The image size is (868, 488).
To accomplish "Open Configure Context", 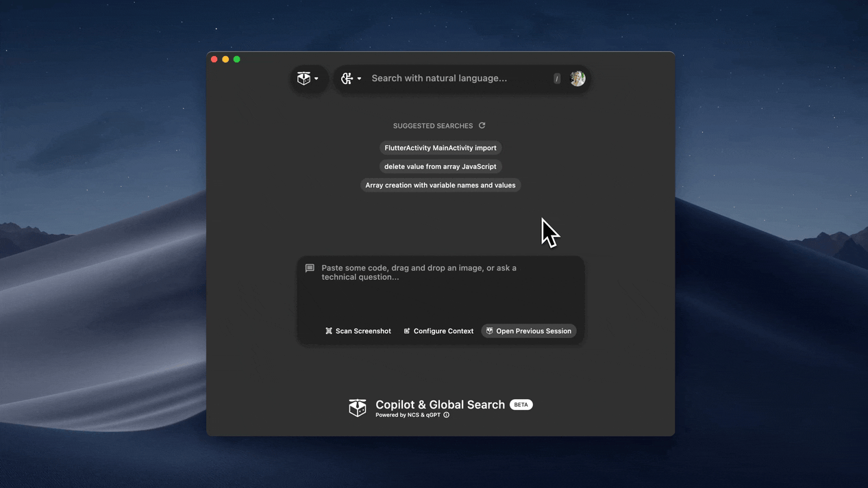I will 438,331.
